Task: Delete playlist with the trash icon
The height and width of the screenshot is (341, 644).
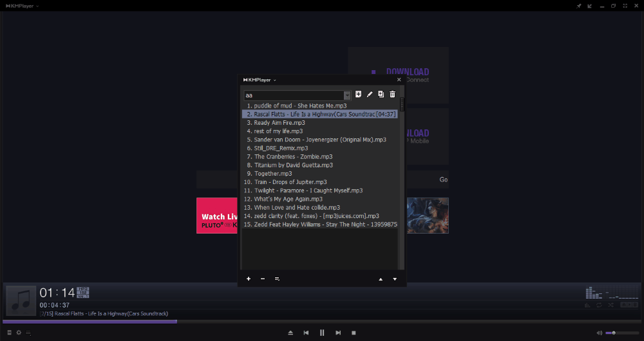Action: click(392, 95)
